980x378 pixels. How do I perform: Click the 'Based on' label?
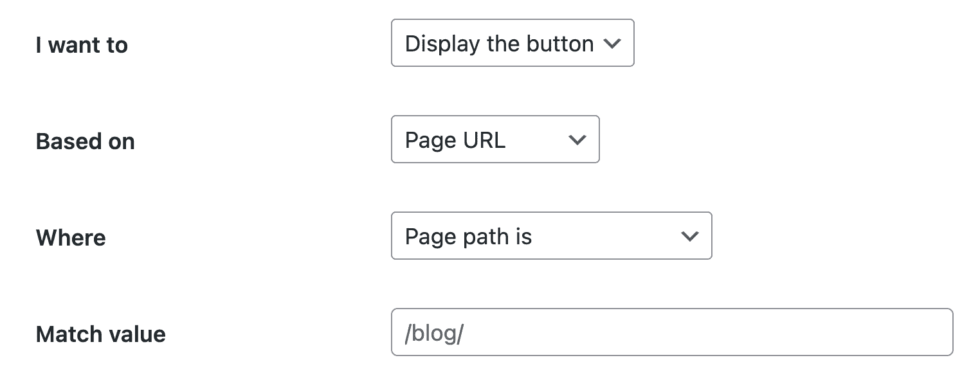[86, 141]
